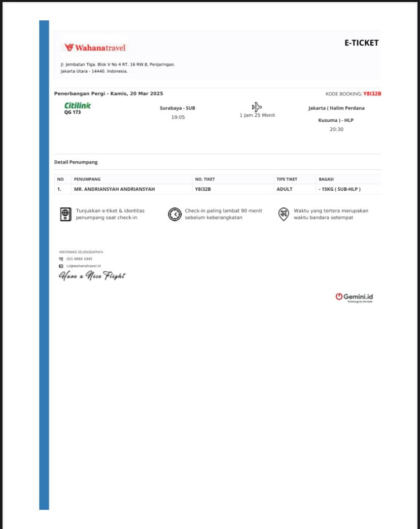Select the red booking code Y8I32B
The height and width of the screenshot is (529, 420).
[372, 94]
